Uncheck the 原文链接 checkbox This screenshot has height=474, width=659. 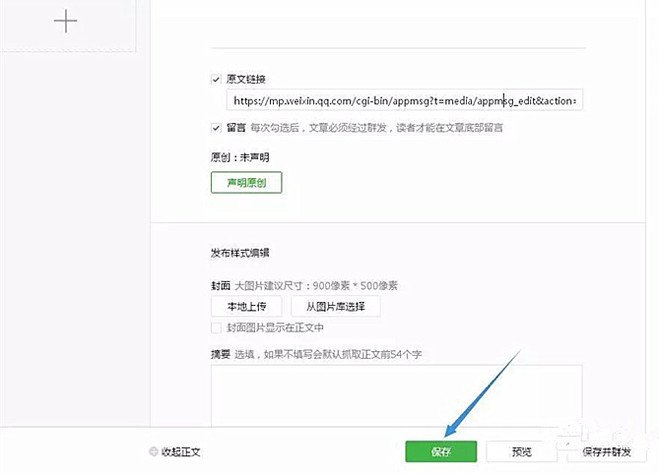(216, 79)
